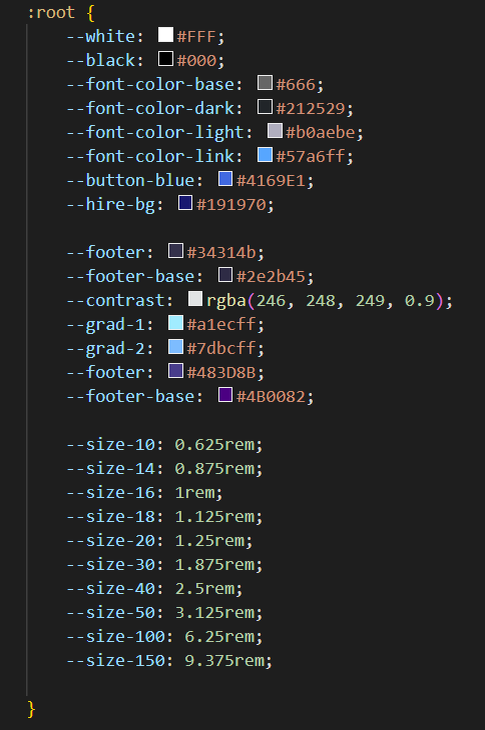Open the grad-2 #7dbcff swatch
Viewport: 485px width, 730px height.
click(x=175, y=346)
